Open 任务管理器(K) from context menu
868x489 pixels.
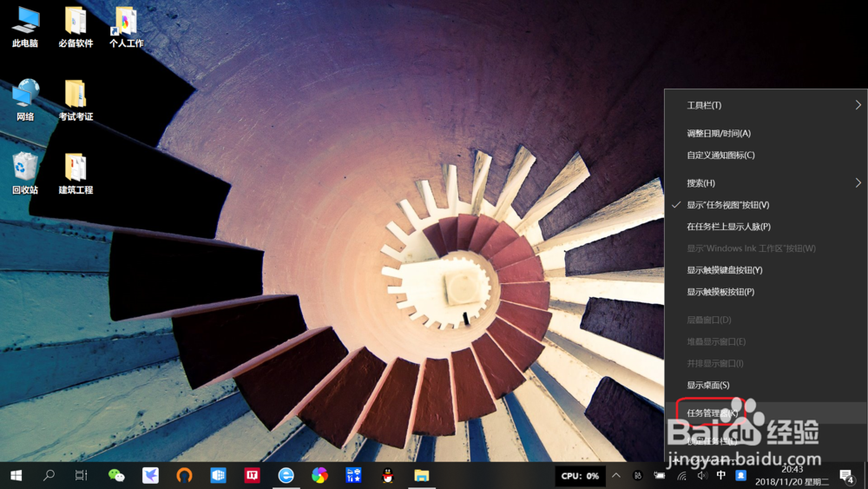[x=766, y=413]
